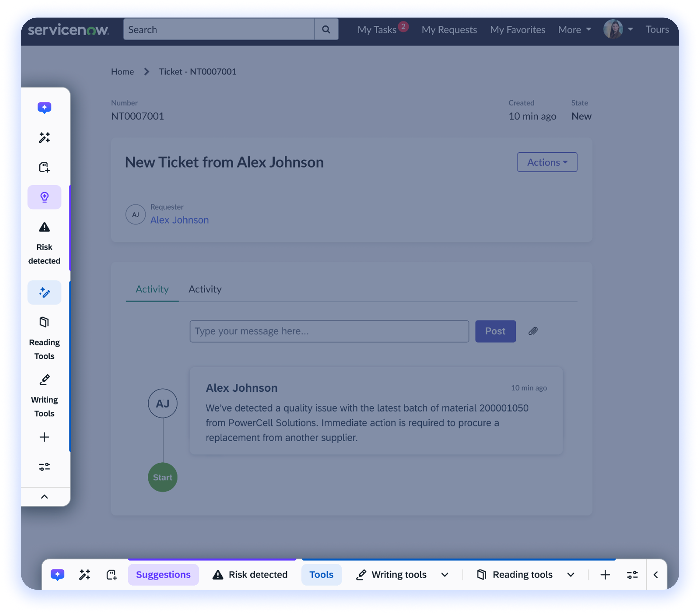Click the search magnifier button

[326, 29]
